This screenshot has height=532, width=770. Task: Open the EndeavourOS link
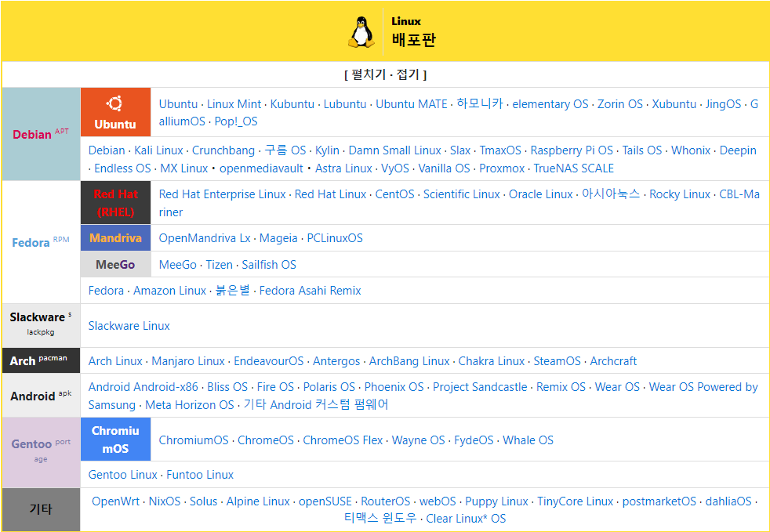pos(269,361)
